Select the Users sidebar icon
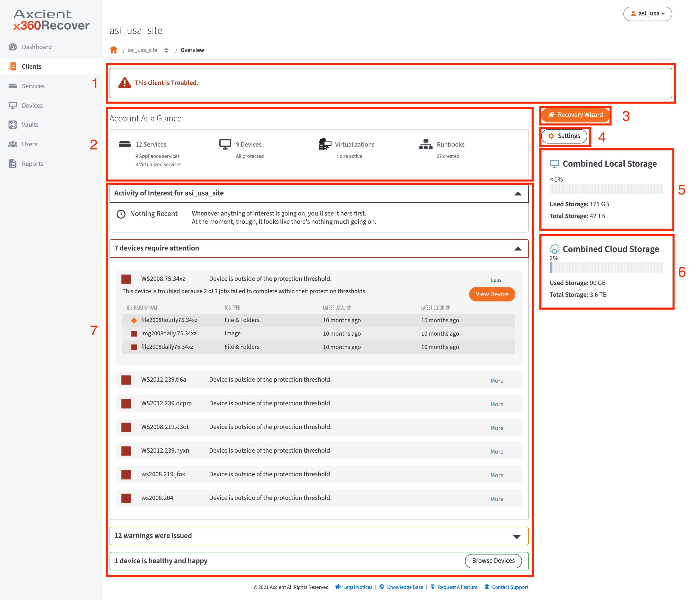700x600 pixels. tap(13, 144)
